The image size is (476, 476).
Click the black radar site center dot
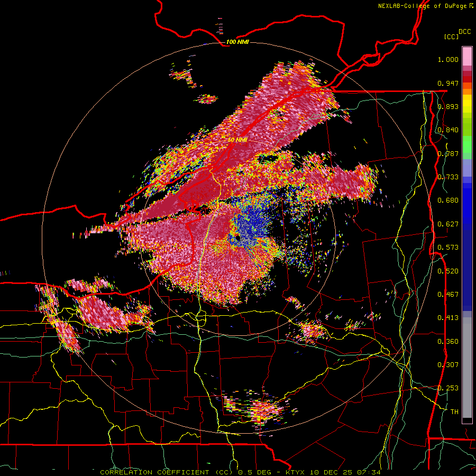(x=237, y=237)
